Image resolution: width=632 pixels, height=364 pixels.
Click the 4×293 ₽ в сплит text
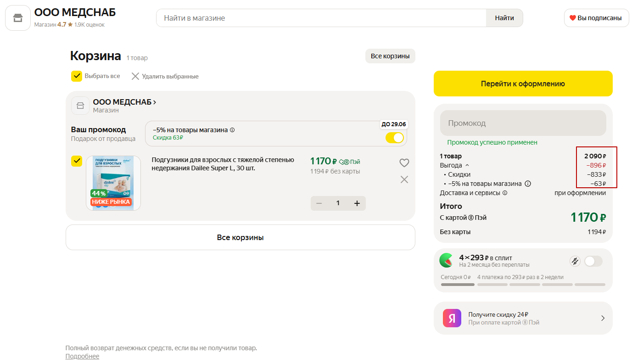click(x=486, y=258)
